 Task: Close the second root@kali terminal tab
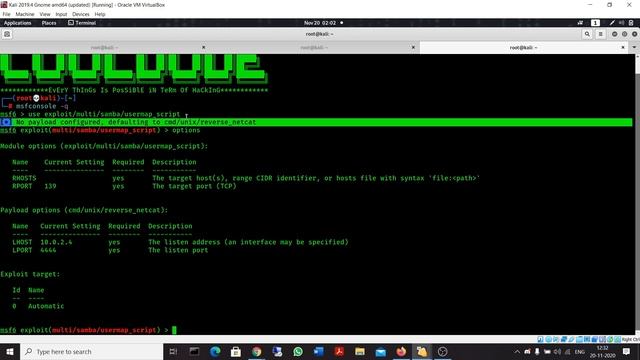click(413, 47)
